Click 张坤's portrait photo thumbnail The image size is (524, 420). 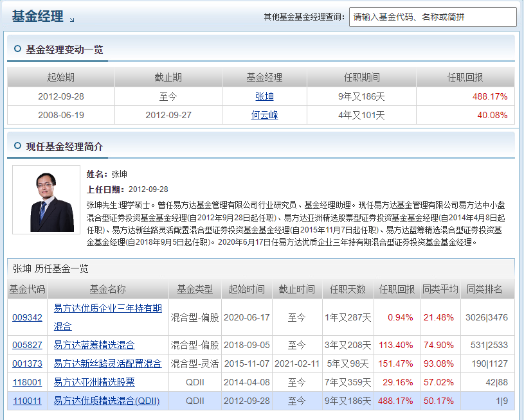point(46,199)
